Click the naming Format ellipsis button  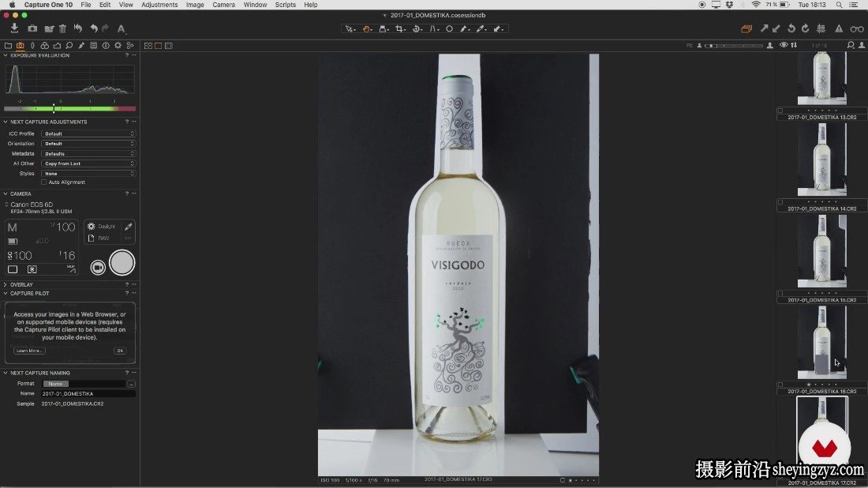[131, 383]
